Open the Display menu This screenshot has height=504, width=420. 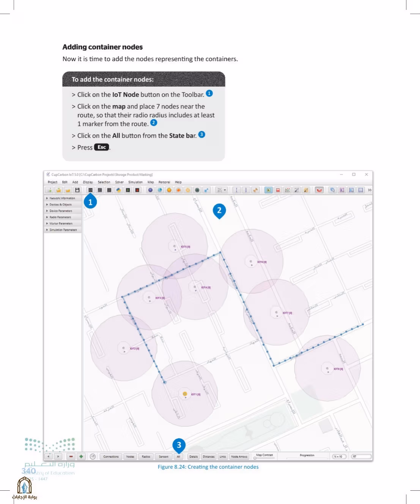(x=88, y=182)
